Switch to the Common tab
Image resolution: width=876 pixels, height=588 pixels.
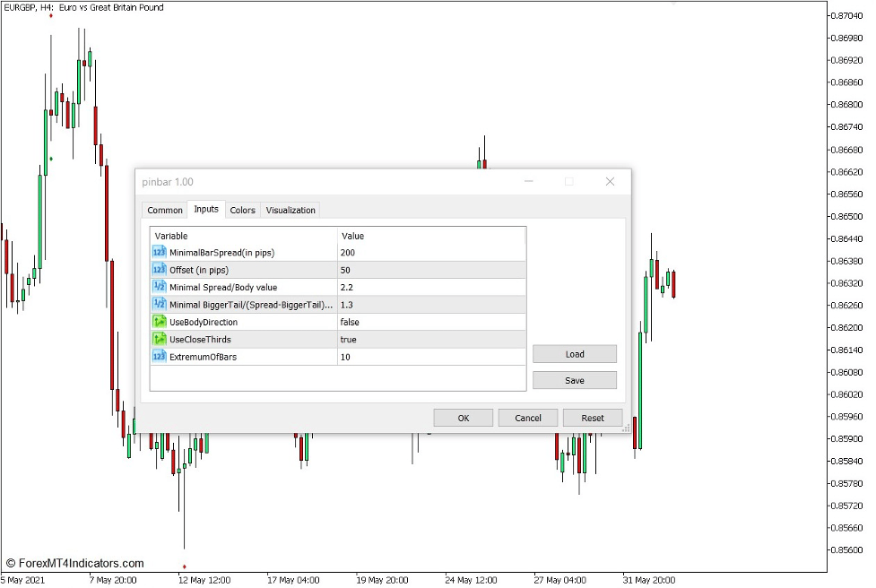[x=164, y=210]
